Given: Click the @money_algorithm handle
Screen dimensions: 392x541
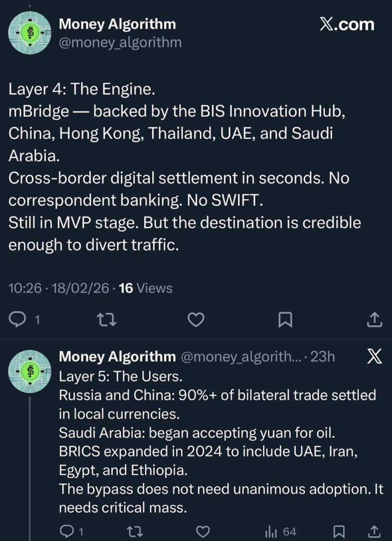Looking at the screenshot, I should point(120,43).
